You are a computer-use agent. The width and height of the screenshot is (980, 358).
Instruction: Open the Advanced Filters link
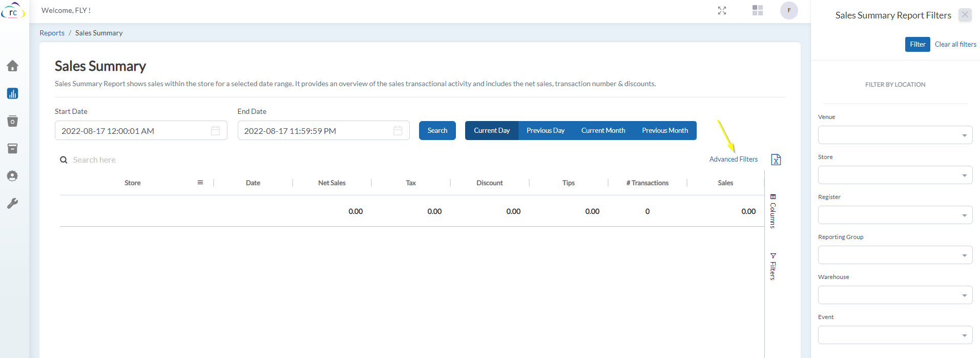coord(733,160)
